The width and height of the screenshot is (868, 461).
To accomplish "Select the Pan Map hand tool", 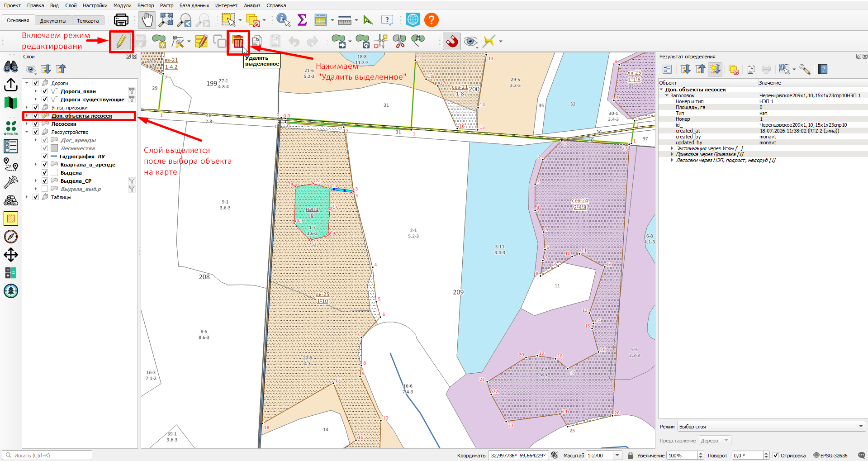I will tap(147, 20).
